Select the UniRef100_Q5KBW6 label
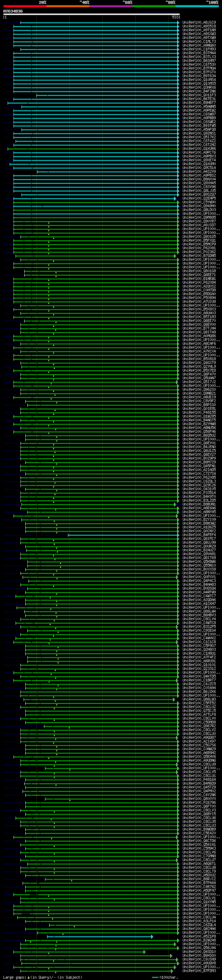Image resolution: width=222 pixels, height=980 pixels. (x=199, y=561)
